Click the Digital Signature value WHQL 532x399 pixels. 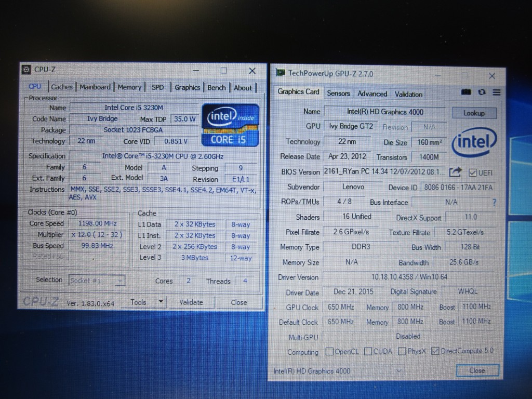[468, 291]
